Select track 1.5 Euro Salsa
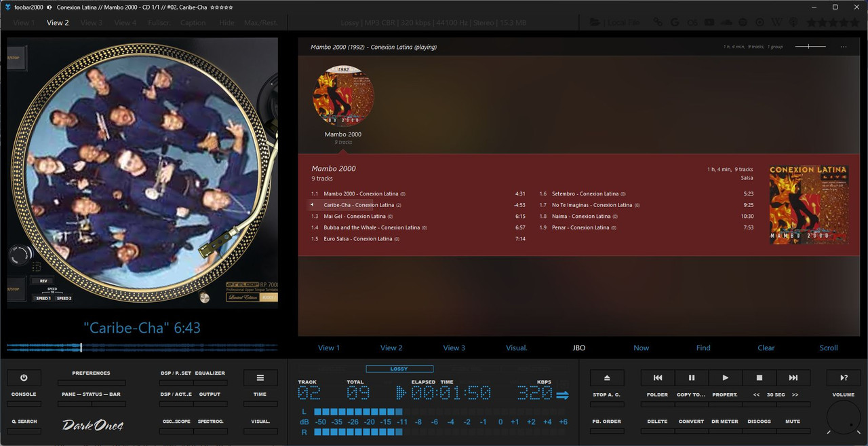868x446 pixels. pyautogui.click(x=418, y=239)
